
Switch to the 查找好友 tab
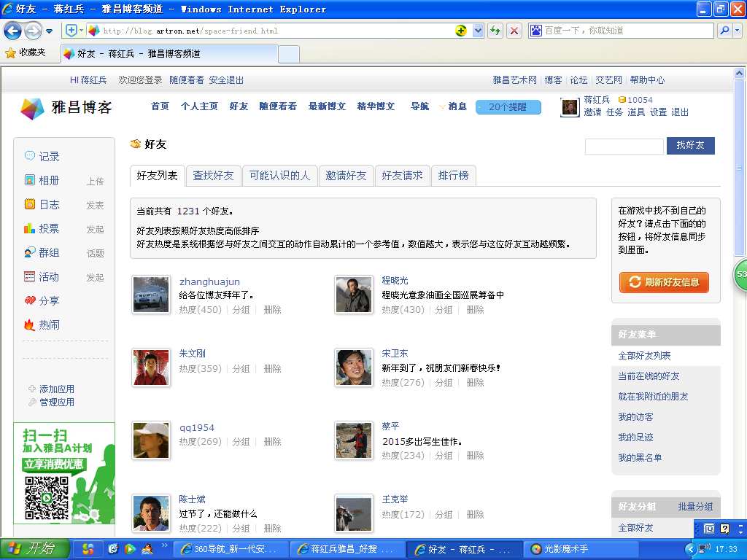click(x=213, y=176)
